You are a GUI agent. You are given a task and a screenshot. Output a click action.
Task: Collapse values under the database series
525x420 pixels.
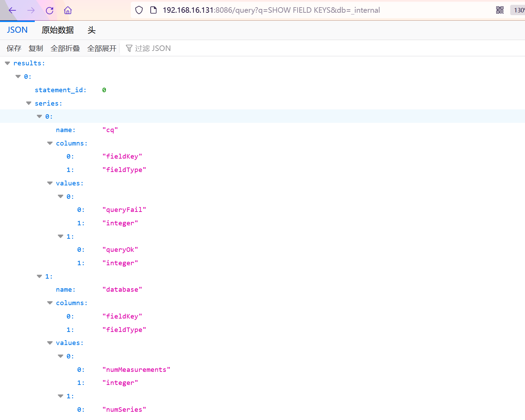(50, 343)
